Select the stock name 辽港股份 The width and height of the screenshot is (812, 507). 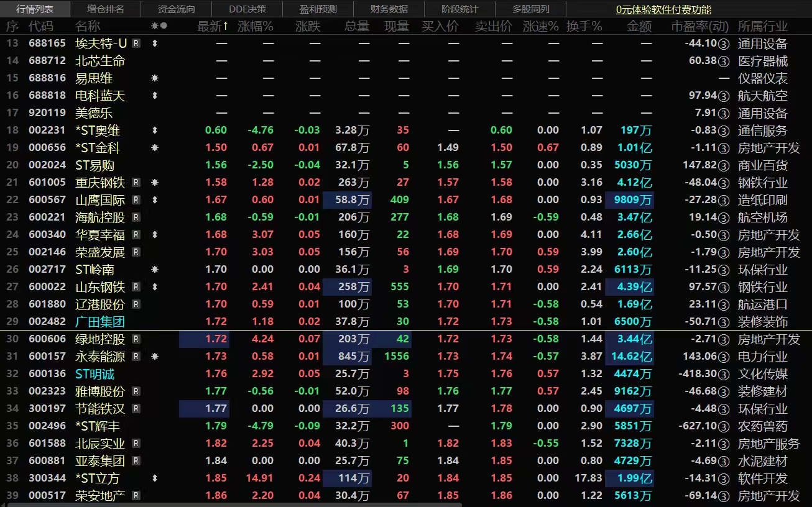tap(100, 304)
